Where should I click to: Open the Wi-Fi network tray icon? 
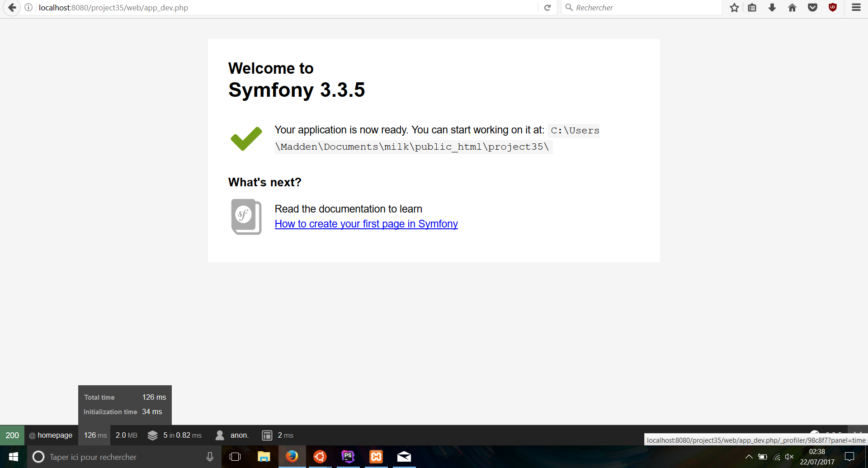[777, 457]
